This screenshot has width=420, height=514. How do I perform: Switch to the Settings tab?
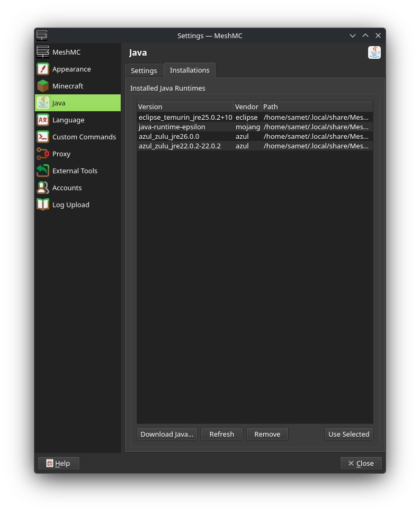click(144, 70)
